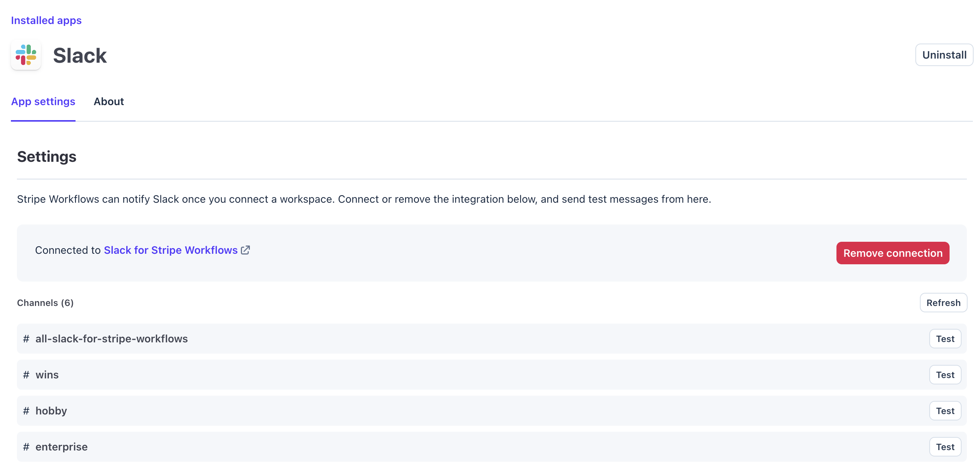The width and height of the screenshot is (980, 467).
Task: Refresh the channels list
Action: tap(943, 303)
